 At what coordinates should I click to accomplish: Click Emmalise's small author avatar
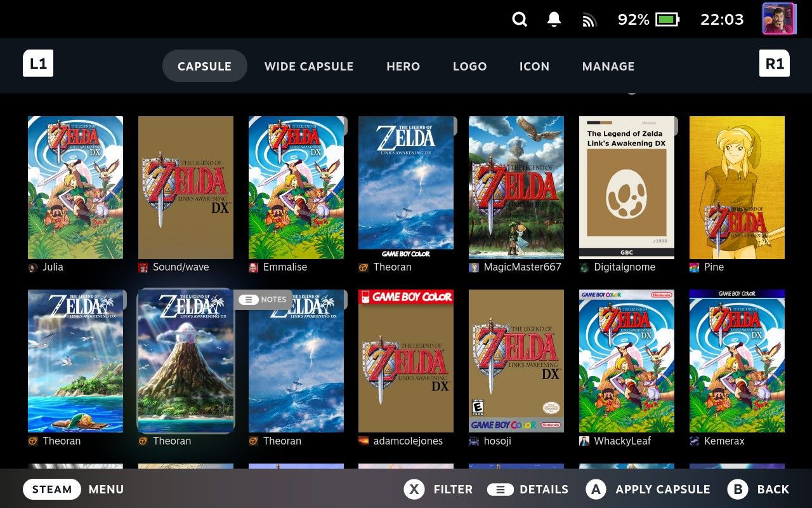pyautogui.click(x=254, y=267)
